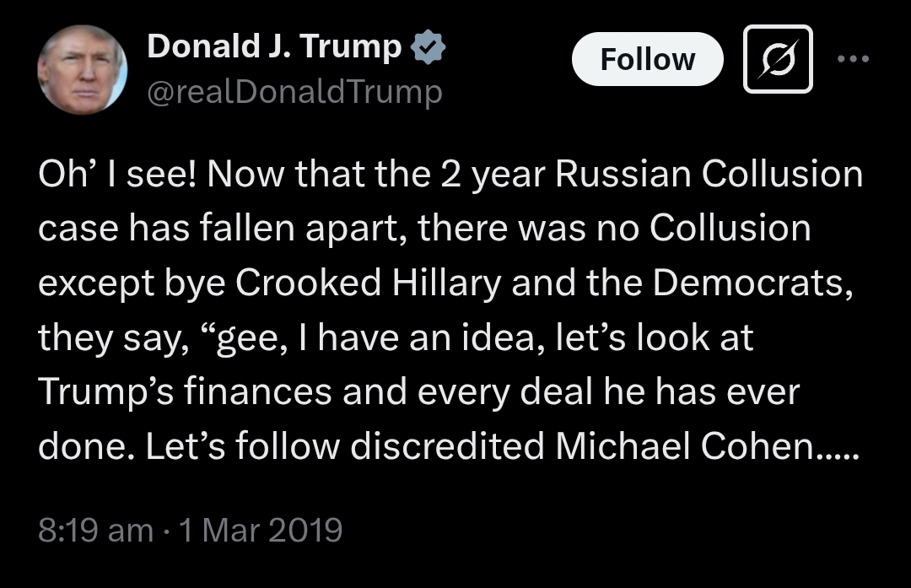Open the Donald J. Trump display name link
This screenshot has height=588, width=911.
(274, 46)
